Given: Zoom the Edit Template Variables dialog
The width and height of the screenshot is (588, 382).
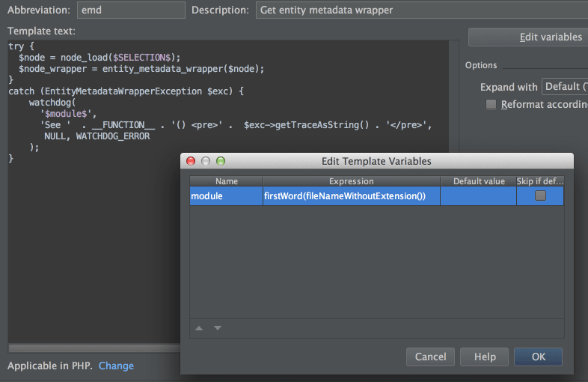Looking at the screenshot, I should pyautogui.click(x=221, y=161).
